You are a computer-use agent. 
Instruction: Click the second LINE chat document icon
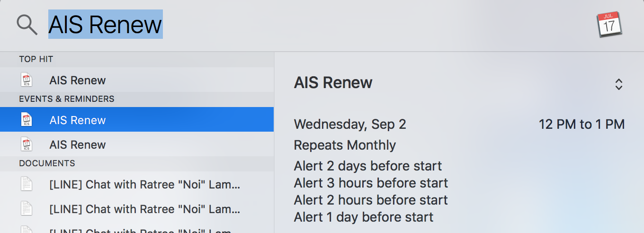[x=27, y=209]
